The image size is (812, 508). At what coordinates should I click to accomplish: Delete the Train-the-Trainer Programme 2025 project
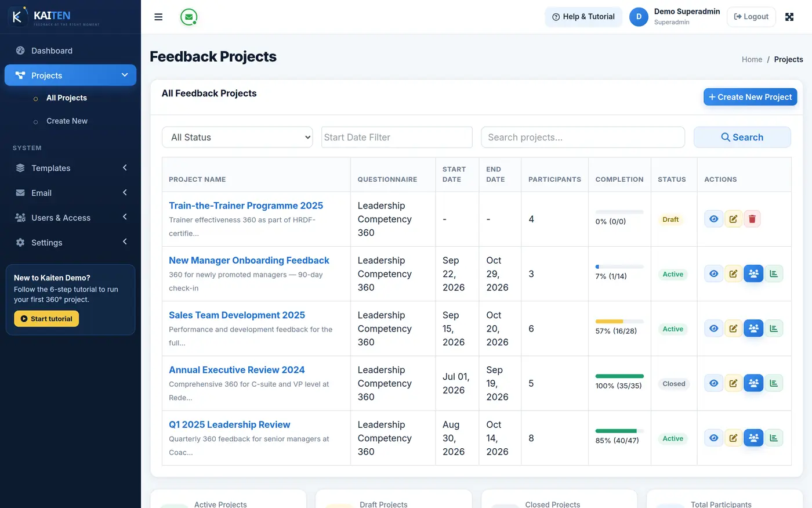tap(752, 219)
